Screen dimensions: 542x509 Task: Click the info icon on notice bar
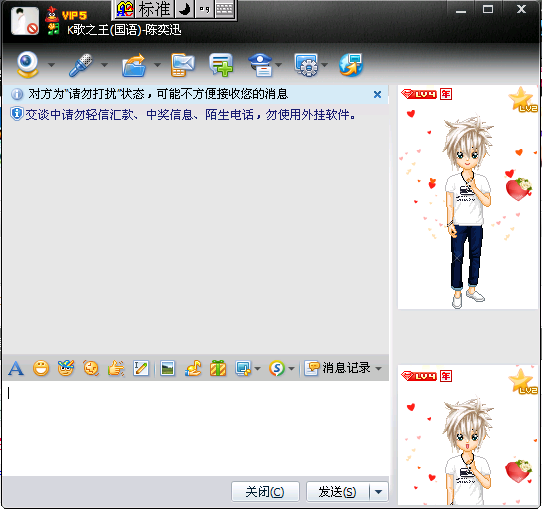click(17, 94)
